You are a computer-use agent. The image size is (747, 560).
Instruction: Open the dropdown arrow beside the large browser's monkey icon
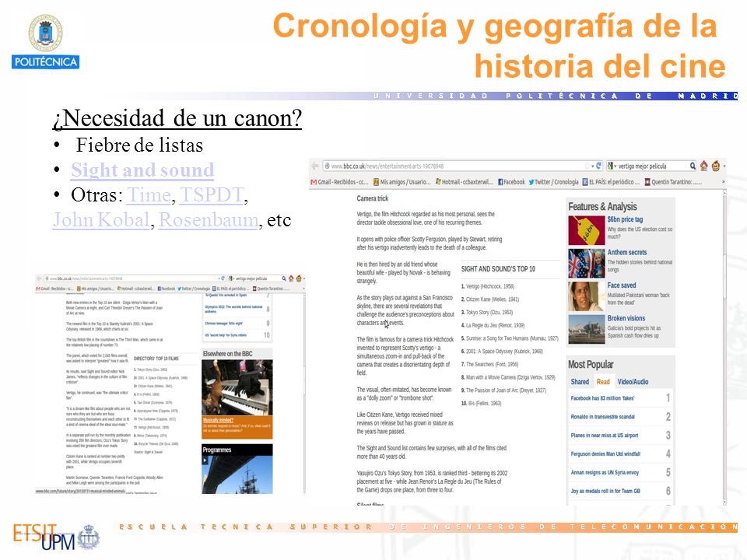pyautogui.click(x=724, y=166)
